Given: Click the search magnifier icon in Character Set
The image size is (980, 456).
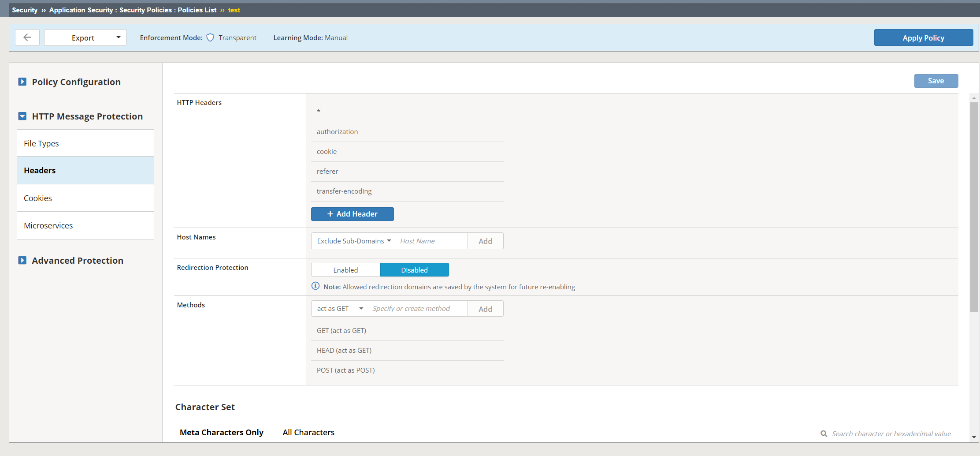Looking at the screenshot, I should [824, 434].
